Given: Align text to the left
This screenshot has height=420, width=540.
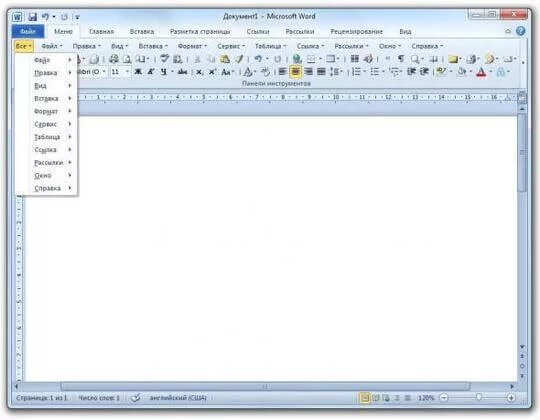Looking at the screenshot, I should (x=283, y=72).
